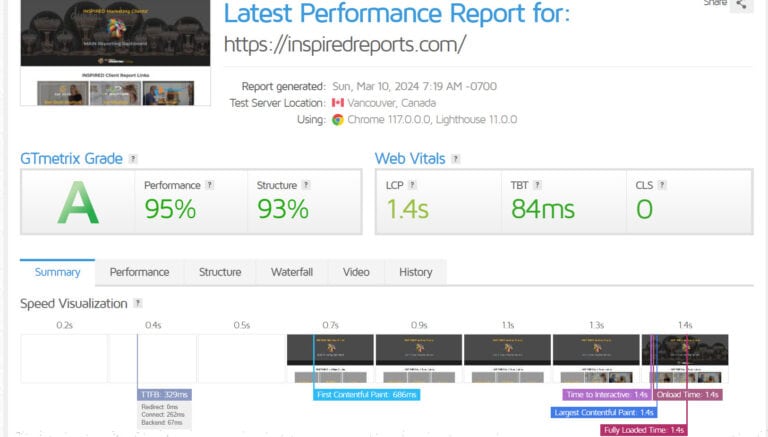The image size is (768, 437).
Task: Click the 1.4s filmstrip frame
Action: point(685,359)
